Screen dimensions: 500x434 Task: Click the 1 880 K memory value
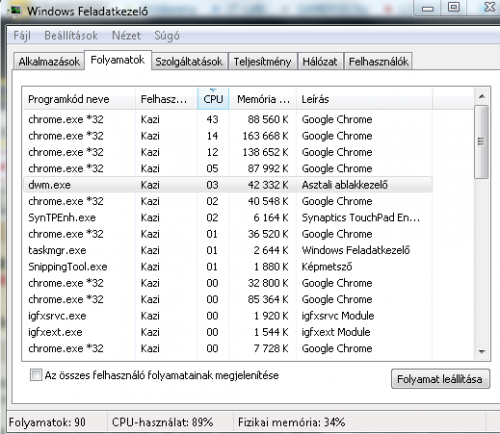[x=271, y=266]
